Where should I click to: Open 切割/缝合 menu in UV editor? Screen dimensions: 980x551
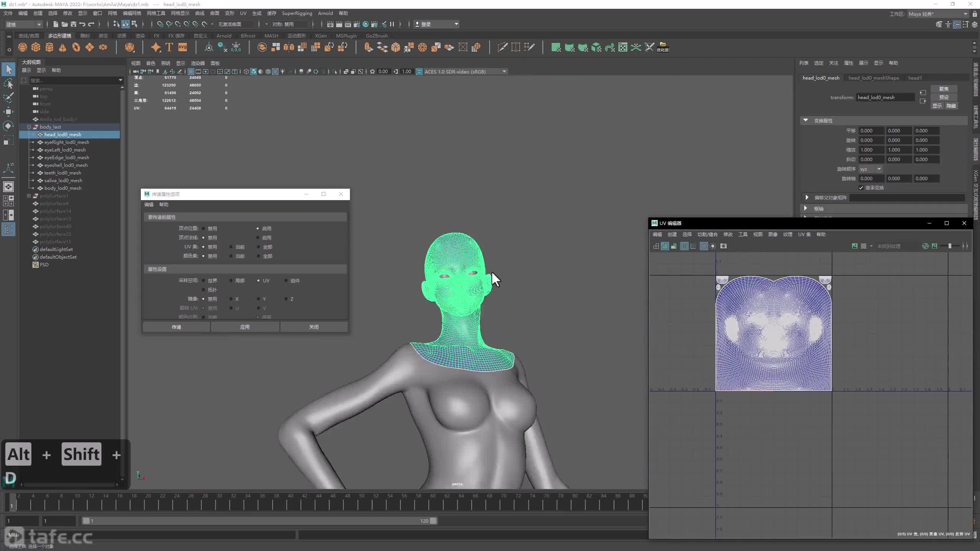(x=707, y=235)
